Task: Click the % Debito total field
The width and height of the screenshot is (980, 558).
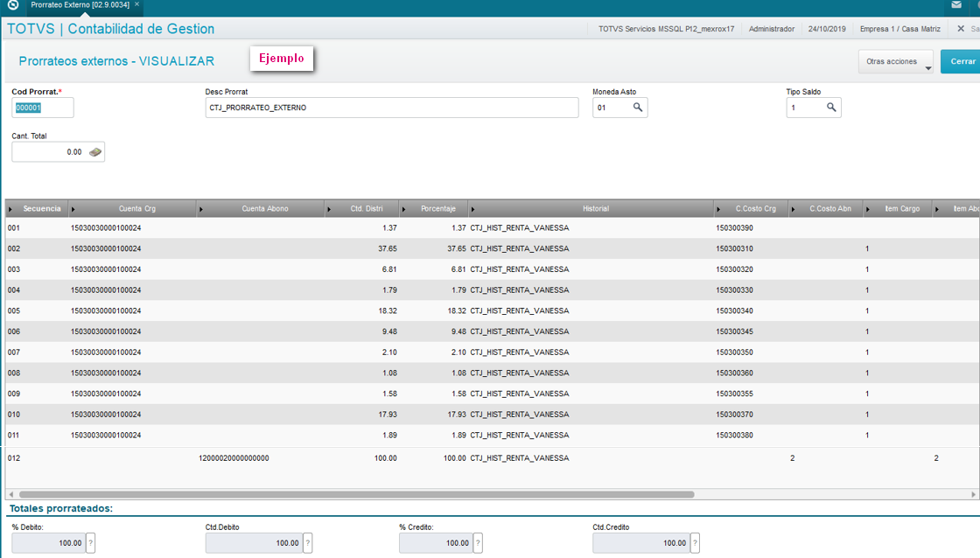Action: [49, 543]
